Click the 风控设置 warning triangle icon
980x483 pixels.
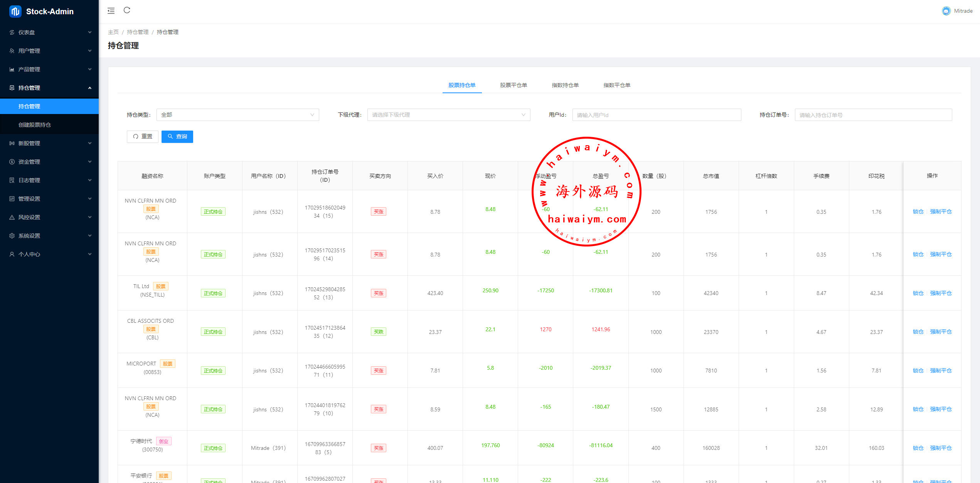pos(12,217)
